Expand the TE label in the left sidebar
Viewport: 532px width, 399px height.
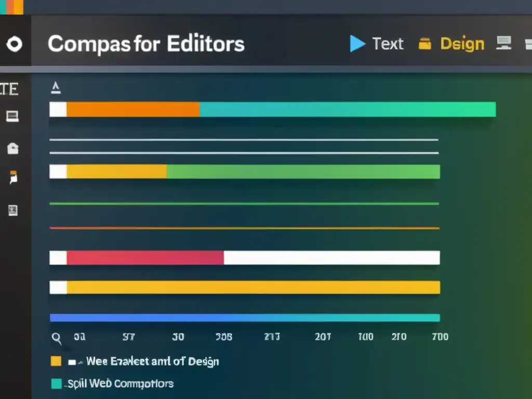pyautogui.click(x=9, y=89)
